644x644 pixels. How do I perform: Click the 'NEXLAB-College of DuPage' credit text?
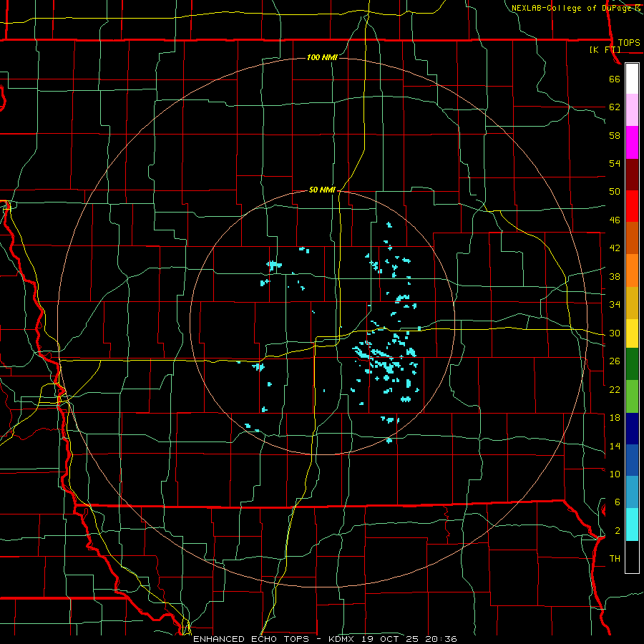(x=571, y=8)
